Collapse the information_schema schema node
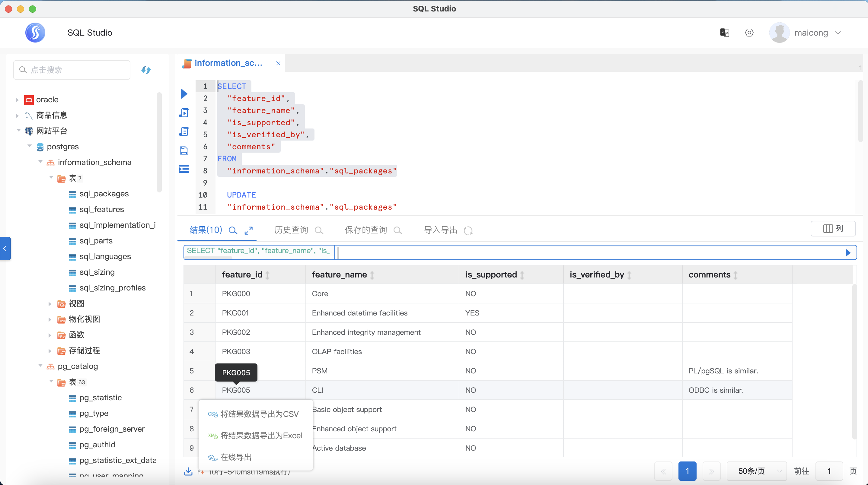Image resolution: width=868 pixels, height=485 pixels. [x=40, y=162]
